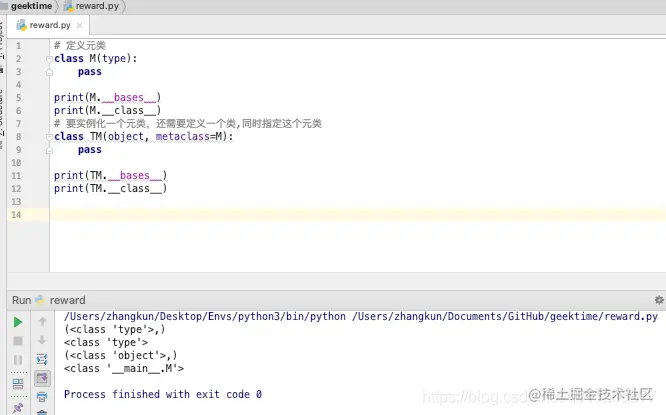Click line number 8 in gutter

click(18, 136)
